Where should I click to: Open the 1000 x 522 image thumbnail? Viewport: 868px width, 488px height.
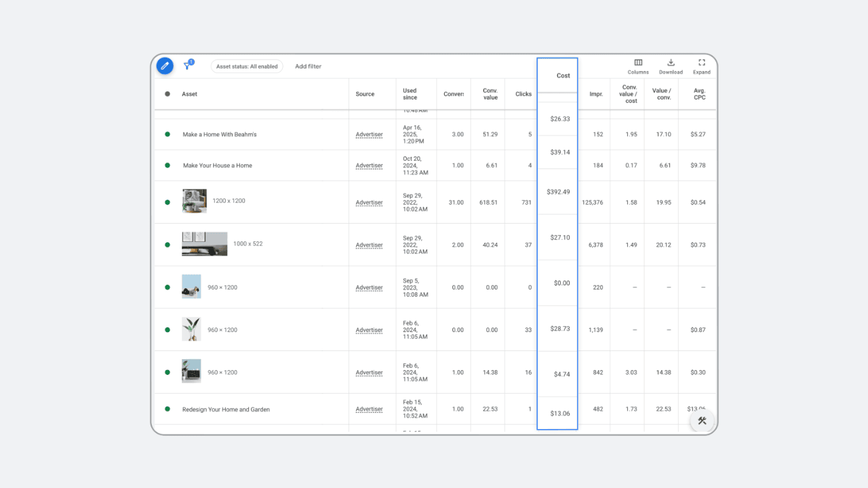pyautogui.click(x=204, y=244)
